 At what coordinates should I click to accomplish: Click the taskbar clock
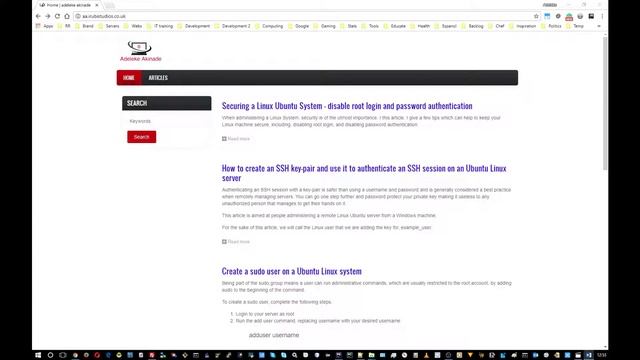[x=602, y=355]
